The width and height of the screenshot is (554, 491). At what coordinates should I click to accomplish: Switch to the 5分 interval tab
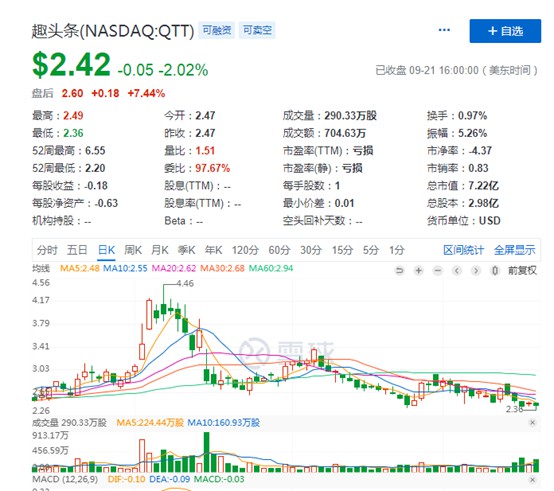point(371,250)
